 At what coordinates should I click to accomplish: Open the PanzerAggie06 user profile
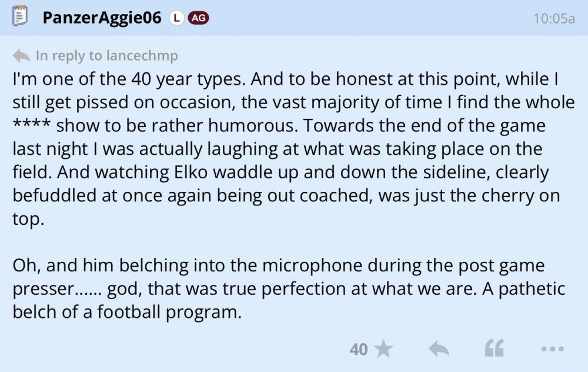click(101, 18)
